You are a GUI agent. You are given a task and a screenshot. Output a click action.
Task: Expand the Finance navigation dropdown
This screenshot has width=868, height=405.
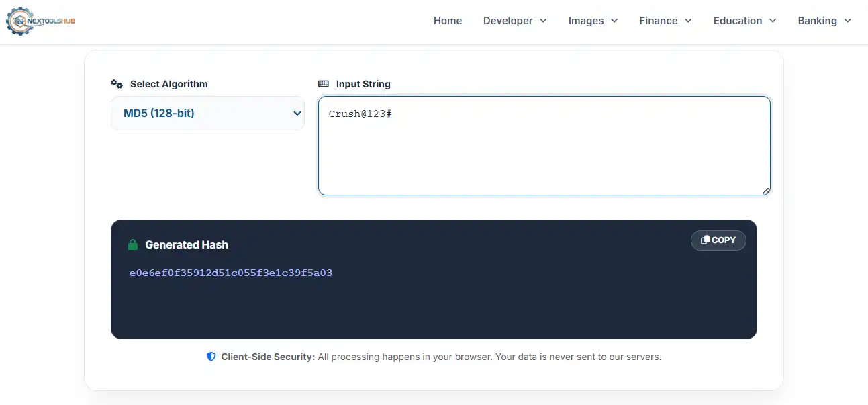[x=665, y=21]
